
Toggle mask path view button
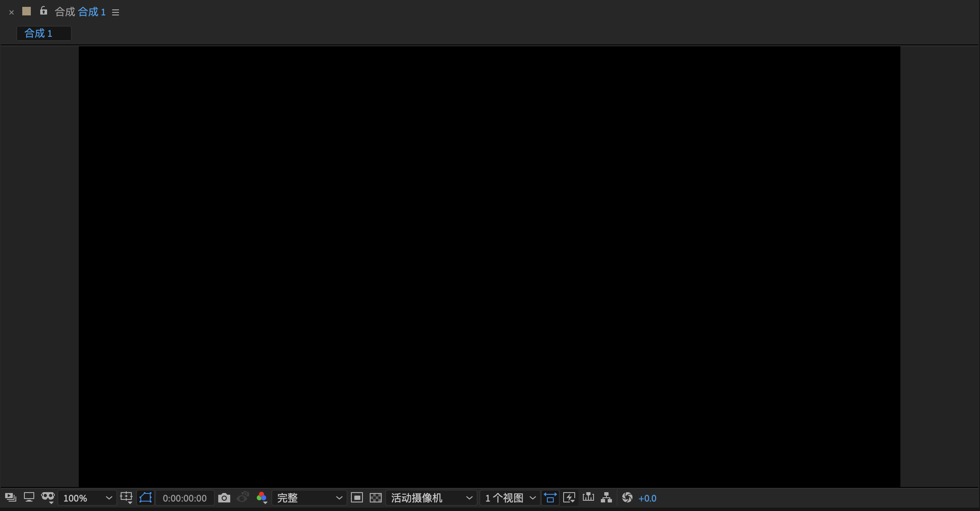(146, 497)
